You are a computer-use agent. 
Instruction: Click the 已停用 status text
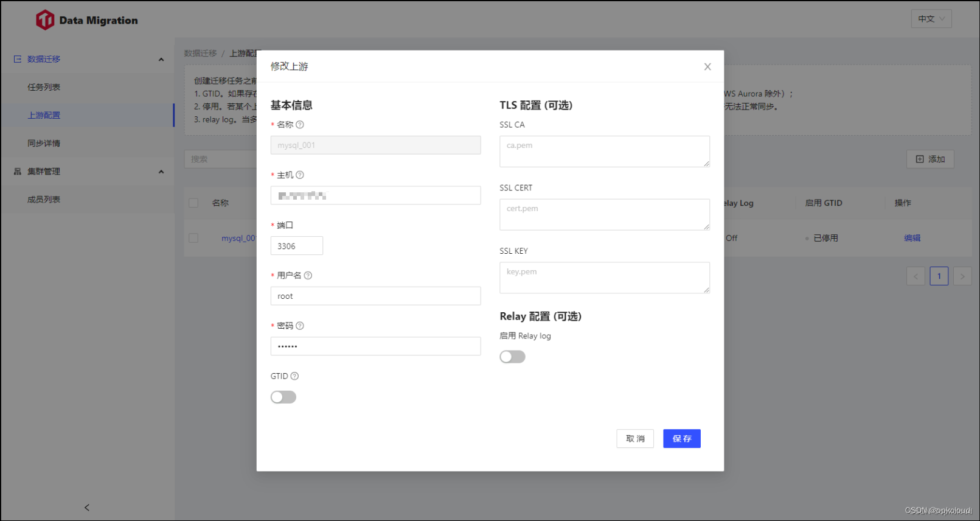click(x=825, y=239)
